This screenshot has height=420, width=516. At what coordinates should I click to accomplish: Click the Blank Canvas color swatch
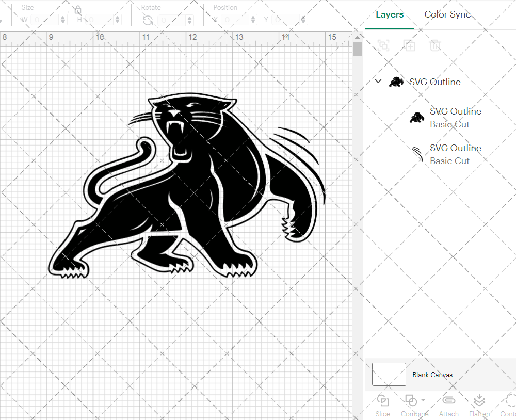389,375
